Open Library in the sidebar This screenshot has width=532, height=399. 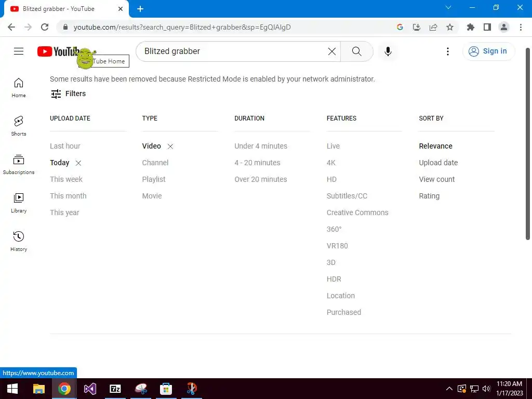(x=19, y=203)
